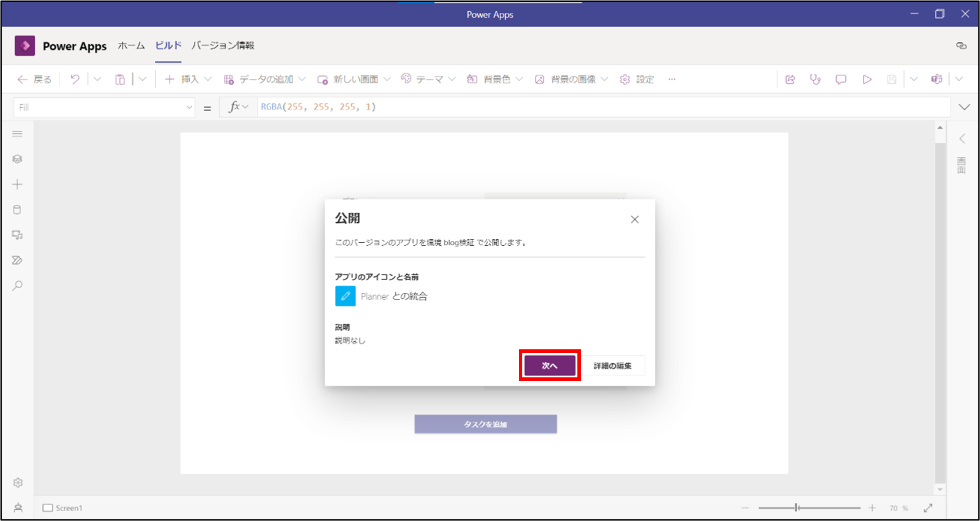Expand the dropdown next to Teams icon
The width and height of the screenshot is (980, 521).
[x=959, y=79]
